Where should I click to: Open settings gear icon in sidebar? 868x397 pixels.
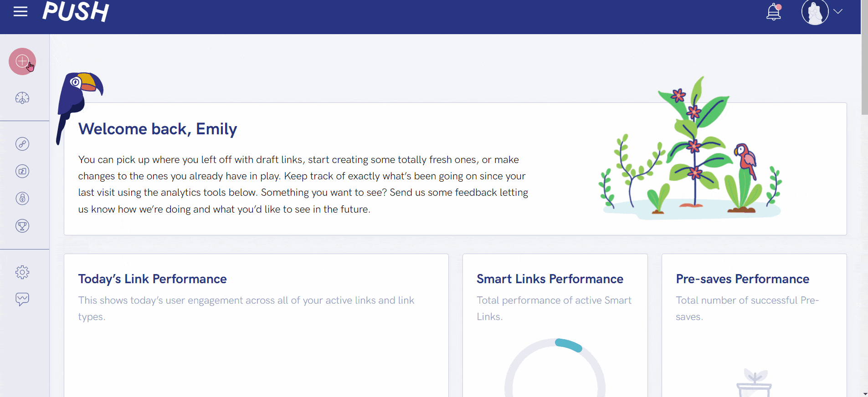tap(22, 272)
